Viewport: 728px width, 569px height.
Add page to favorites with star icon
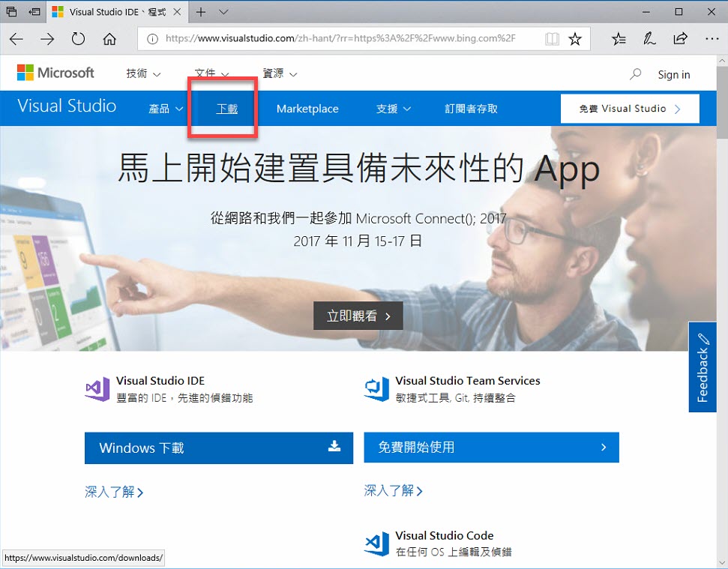tap(575, 39)
